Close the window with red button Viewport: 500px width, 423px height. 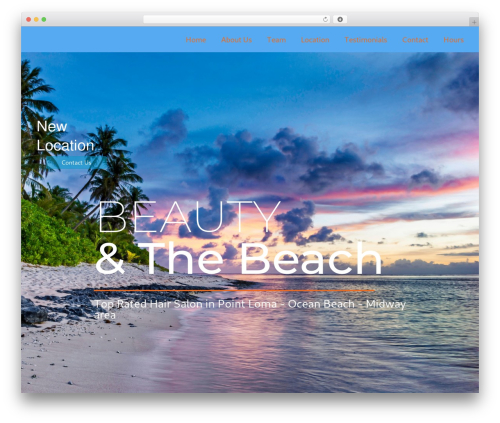[29, 20]
